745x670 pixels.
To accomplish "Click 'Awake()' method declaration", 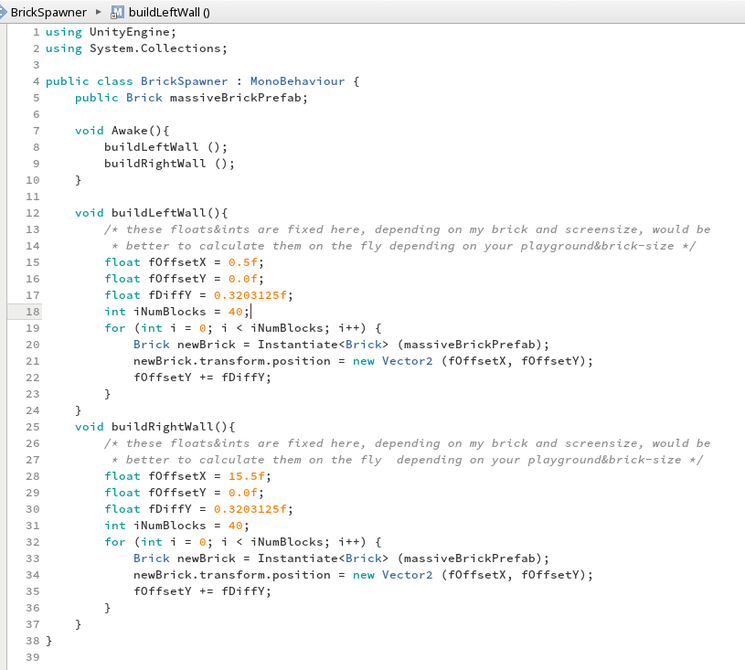I will coord(136,131).
